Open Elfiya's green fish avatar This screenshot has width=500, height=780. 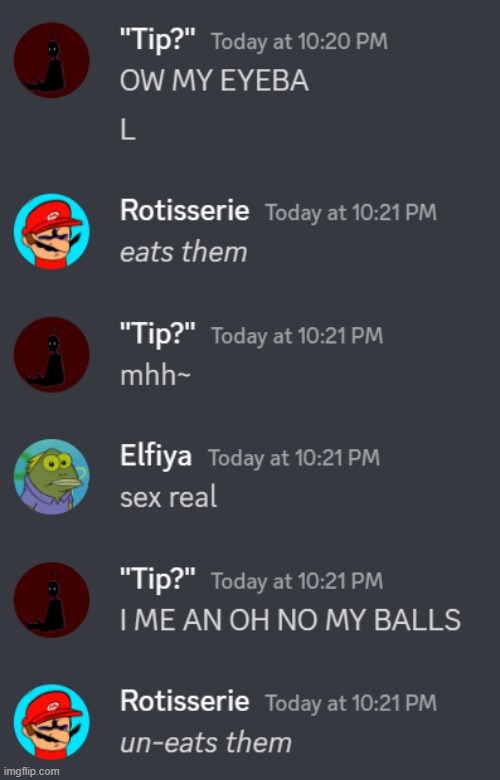coord(52,477)
